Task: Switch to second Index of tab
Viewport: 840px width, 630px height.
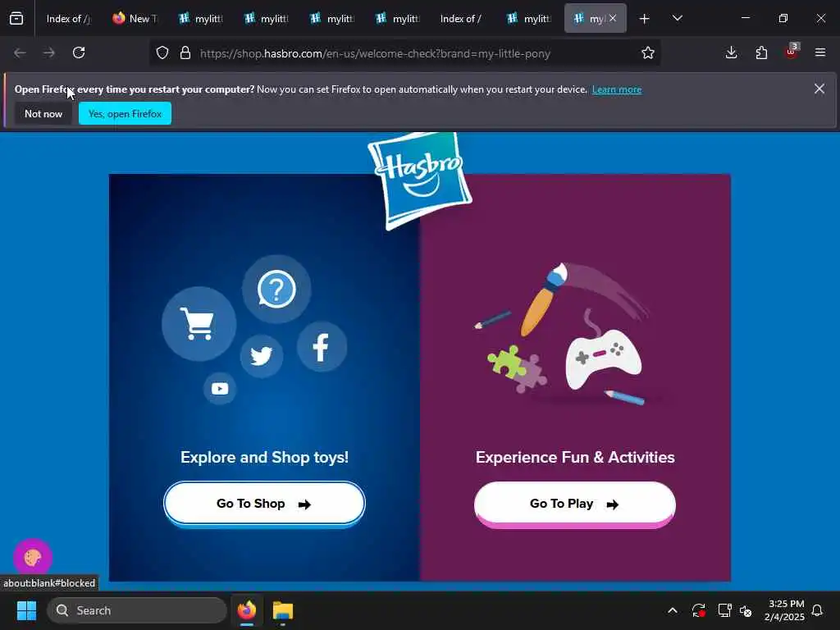Action: (461, 19)
